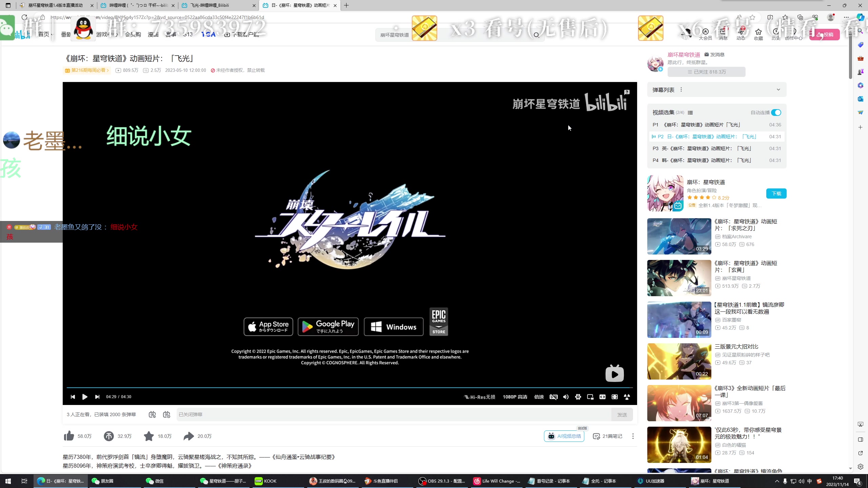This screenshot has height=488, width=868.
Task: Toggle danmaku display icon
Action: pyautogui.click(x=152, y=414)
